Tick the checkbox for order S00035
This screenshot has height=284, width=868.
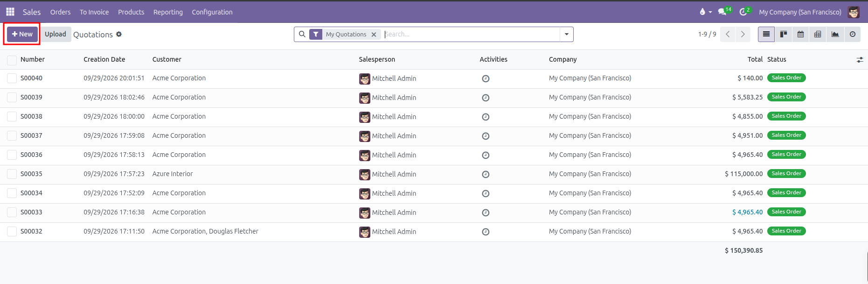click(12, 174)
